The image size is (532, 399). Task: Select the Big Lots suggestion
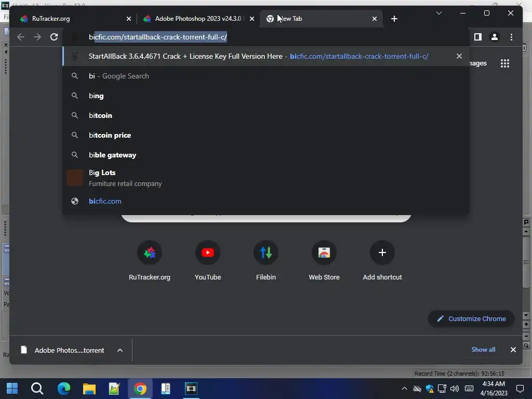click(x=266, y=178)
